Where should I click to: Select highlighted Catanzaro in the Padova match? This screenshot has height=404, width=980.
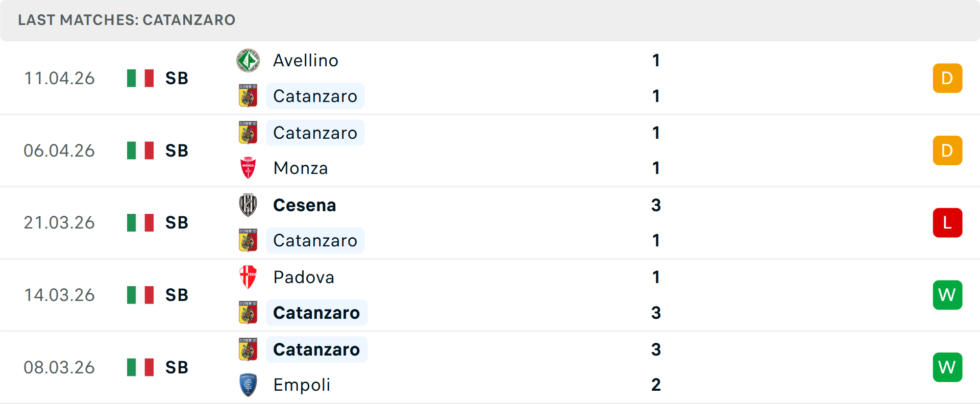coord(316,313)
